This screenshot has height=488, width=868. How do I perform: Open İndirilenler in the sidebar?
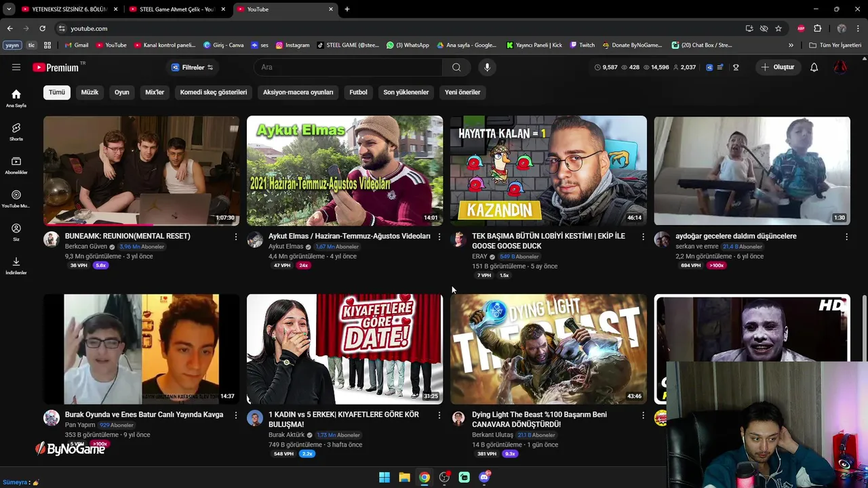coord(16,266)
